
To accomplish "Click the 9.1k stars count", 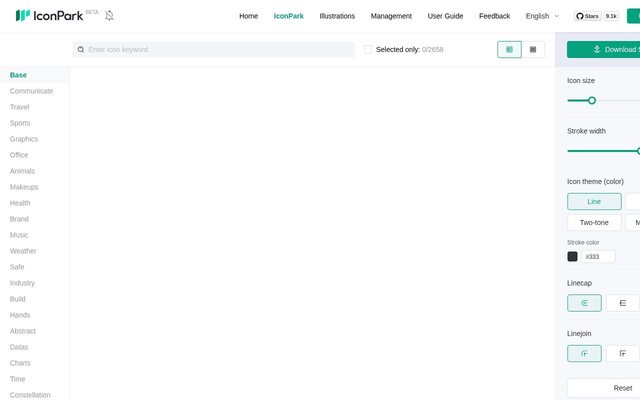I will pyautogui.click(x=611, y=16).
